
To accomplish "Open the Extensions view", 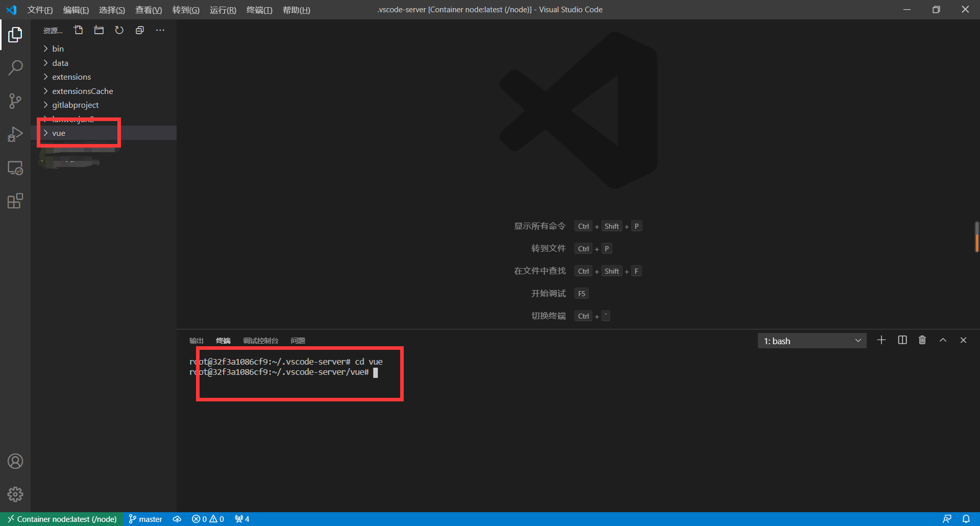I will pos(15,201).
